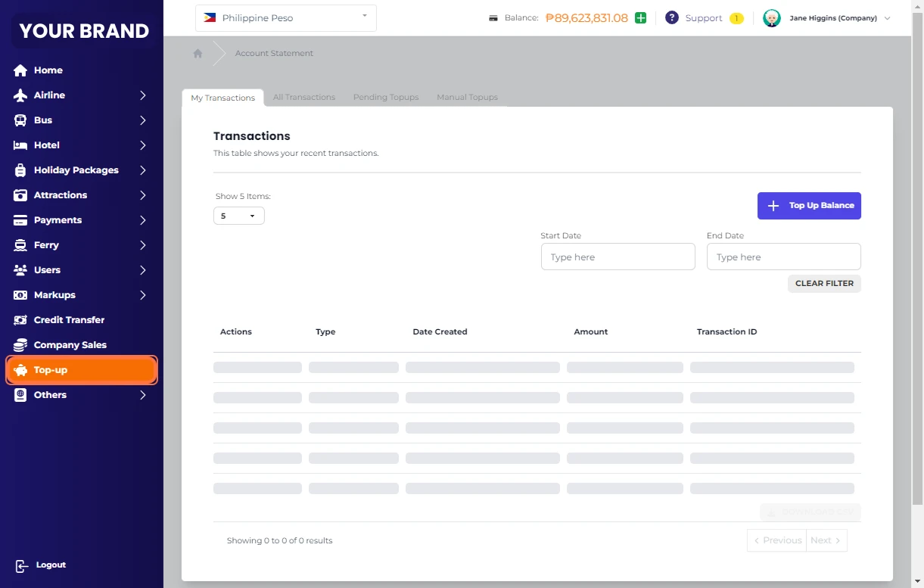Switch to the All Transactions tab
The height and width of the screenshot is (588, 924).
[304, 98]
